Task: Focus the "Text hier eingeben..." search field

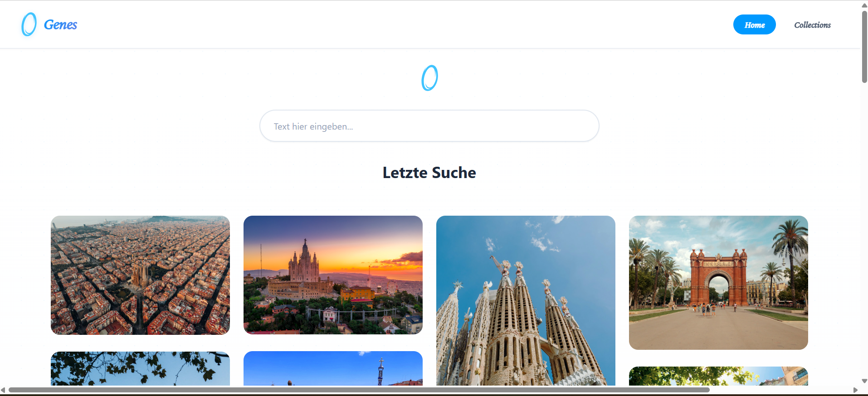Action: pos(429,126)
